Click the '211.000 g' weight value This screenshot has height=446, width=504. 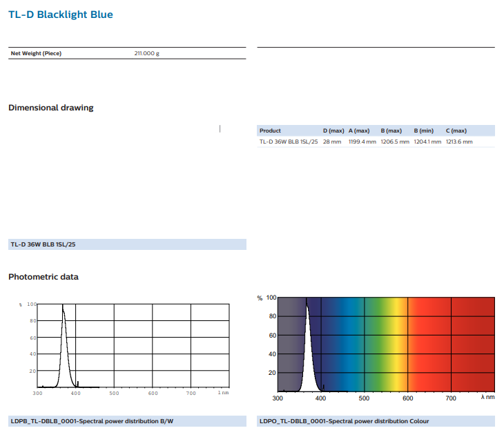pyautogui.click(x=146, y=53)
